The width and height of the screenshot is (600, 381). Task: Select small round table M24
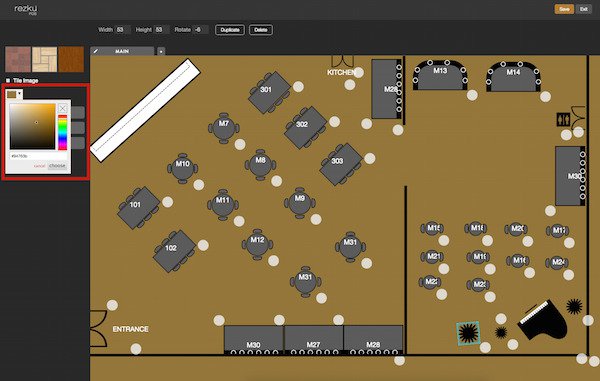tap(557, 262)
